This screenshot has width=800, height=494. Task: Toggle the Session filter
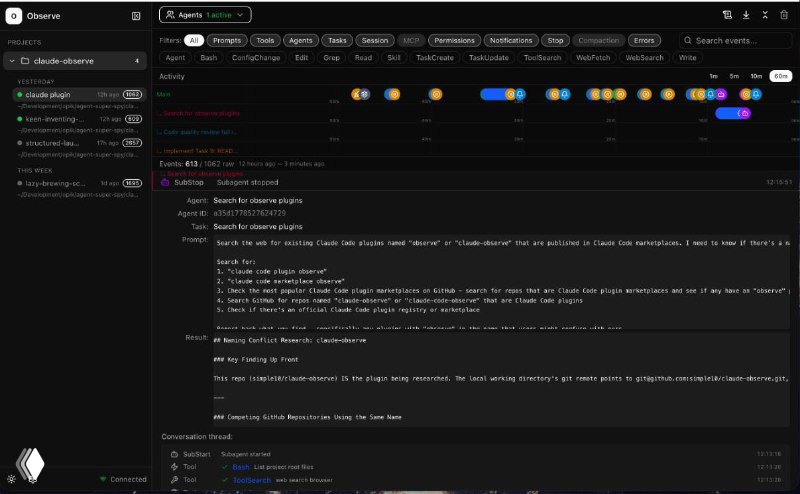[x=375, y=40]
